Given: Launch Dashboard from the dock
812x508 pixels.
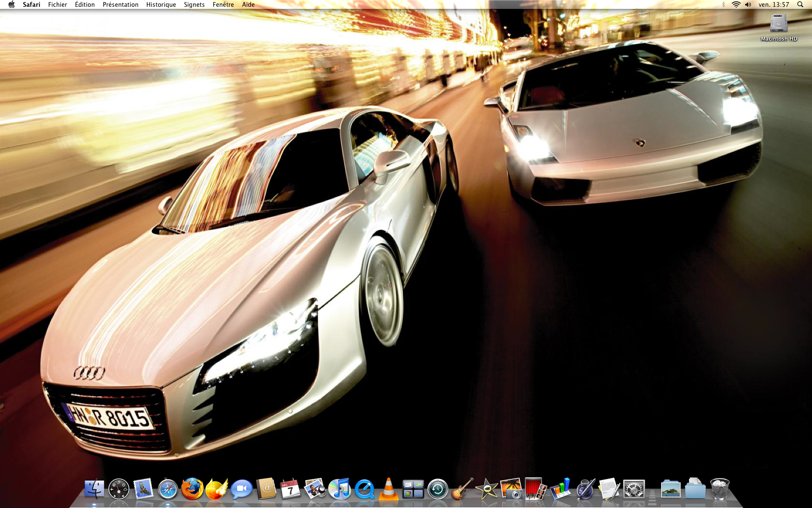Looking at the screenshot, I should click(x=119, y=489).
